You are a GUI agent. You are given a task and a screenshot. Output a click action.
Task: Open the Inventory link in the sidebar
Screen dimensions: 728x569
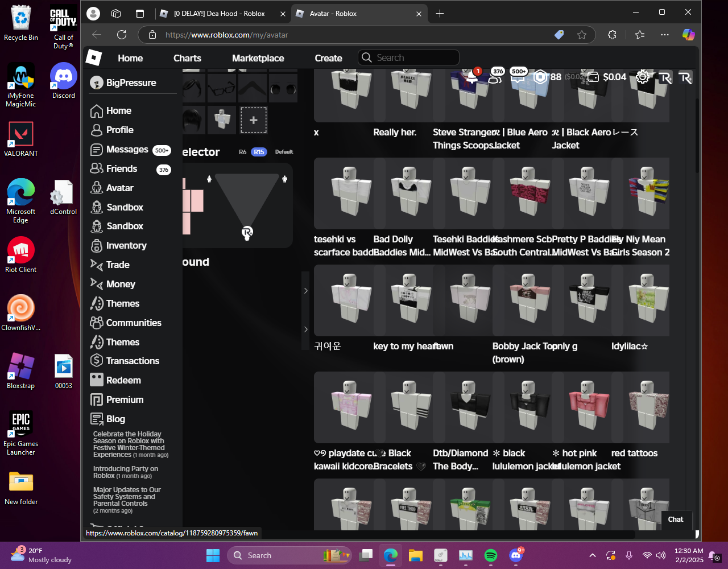tap(126, 245)
